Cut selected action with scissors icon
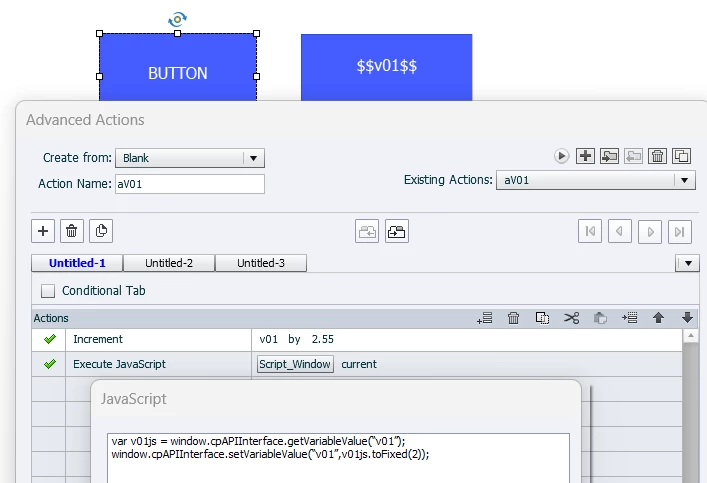 click(x=571, y=318)
